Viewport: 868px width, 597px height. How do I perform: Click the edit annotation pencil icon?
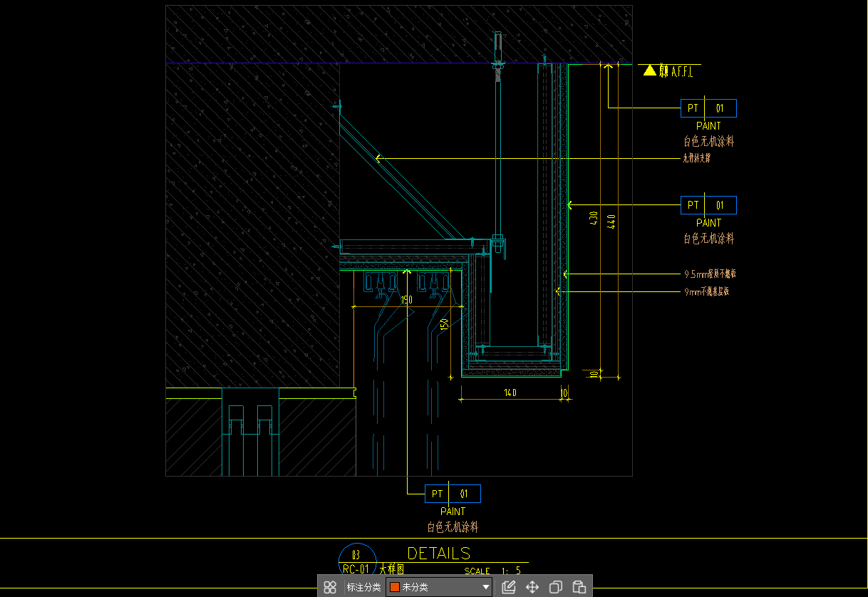(508, 587)
